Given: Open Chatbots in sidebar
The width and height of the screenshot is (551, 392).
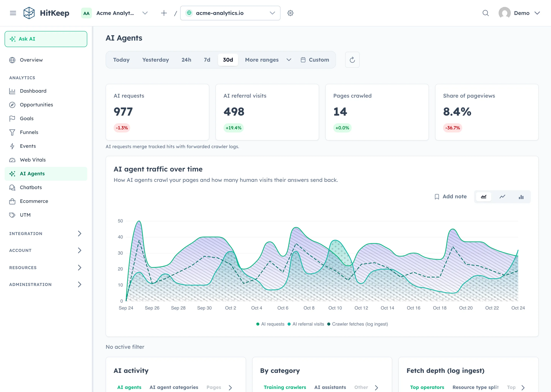Looking at the screenshot, I should [x=46, y=187].
